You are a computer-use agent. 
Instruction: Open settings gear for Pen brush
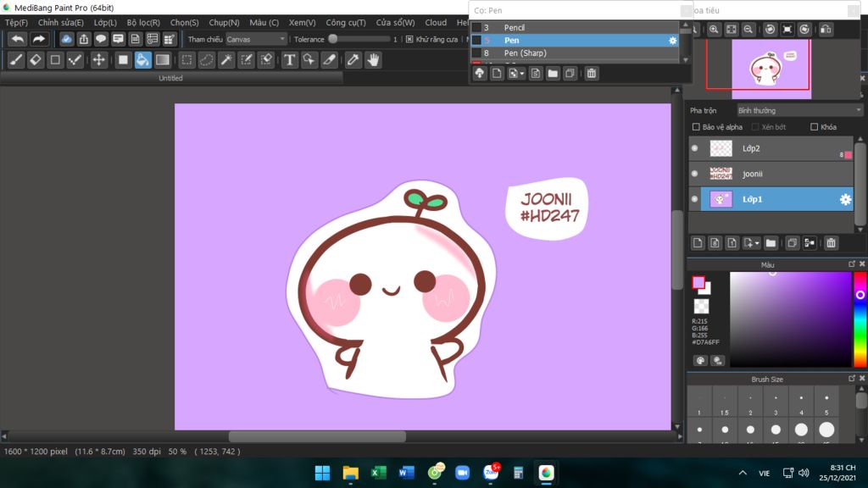pos(672,41)
